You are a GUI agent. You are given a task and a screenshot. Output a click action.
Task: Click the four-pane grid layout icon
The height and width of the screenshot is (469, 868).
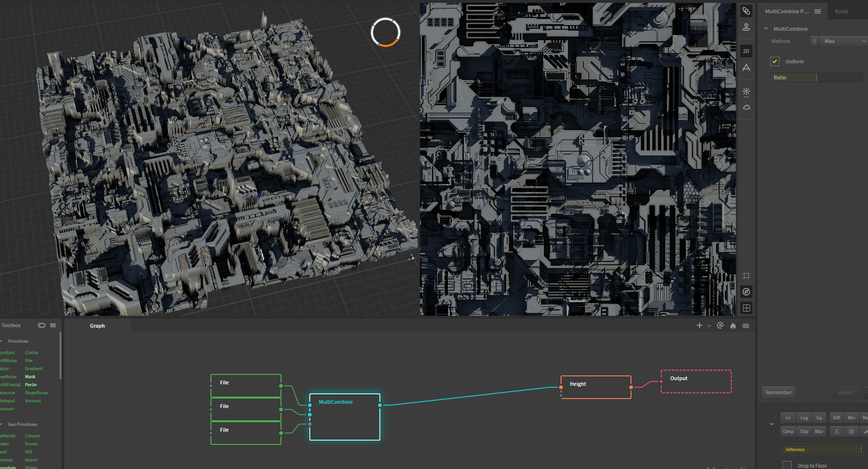click(746, 308)
